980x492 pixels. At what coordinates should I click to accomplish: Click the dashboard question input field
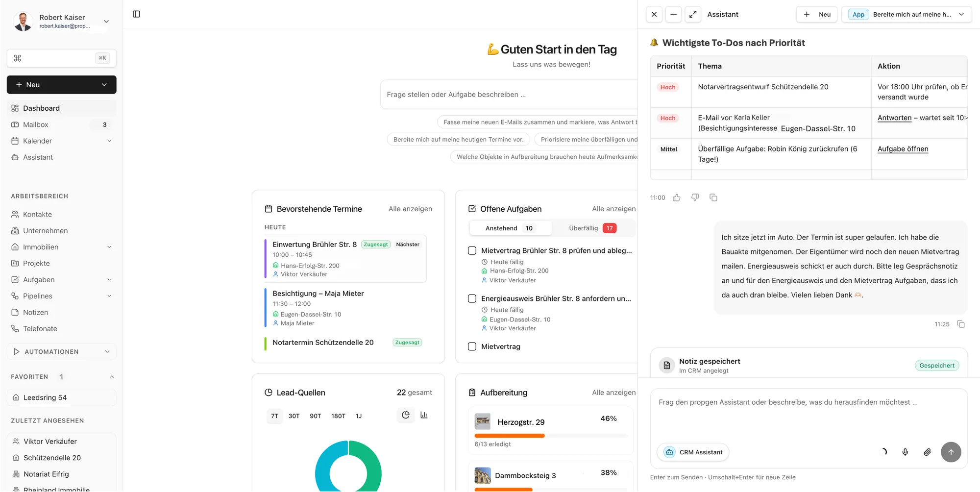(x=509, y=95)
